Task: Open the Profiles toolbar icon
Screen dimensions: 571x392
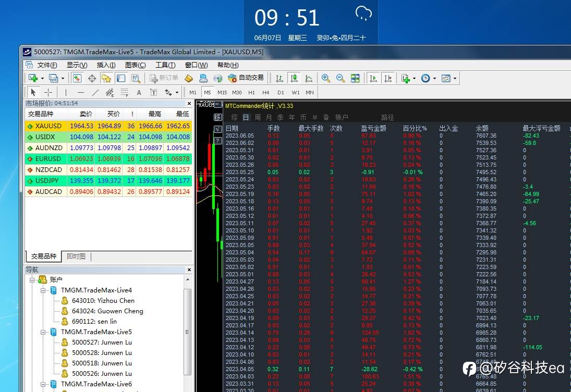Action: [x=54, y=78]
